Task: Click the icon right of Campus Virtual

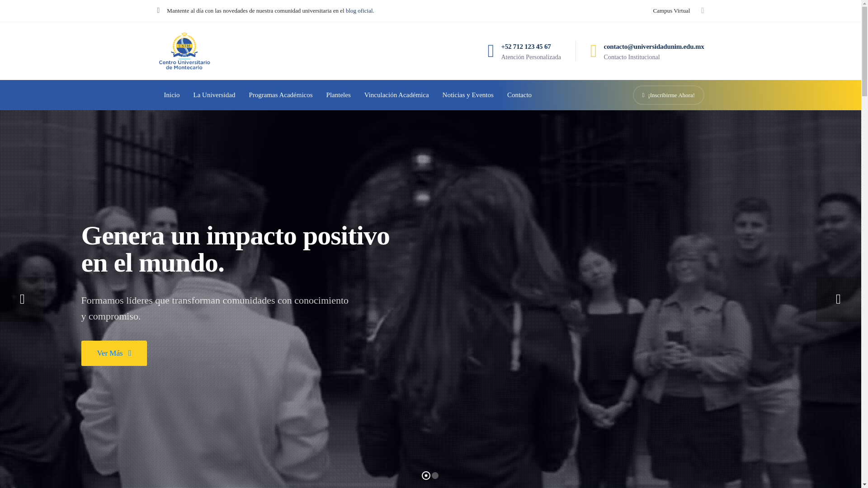Action: click(x=702, y=10)
